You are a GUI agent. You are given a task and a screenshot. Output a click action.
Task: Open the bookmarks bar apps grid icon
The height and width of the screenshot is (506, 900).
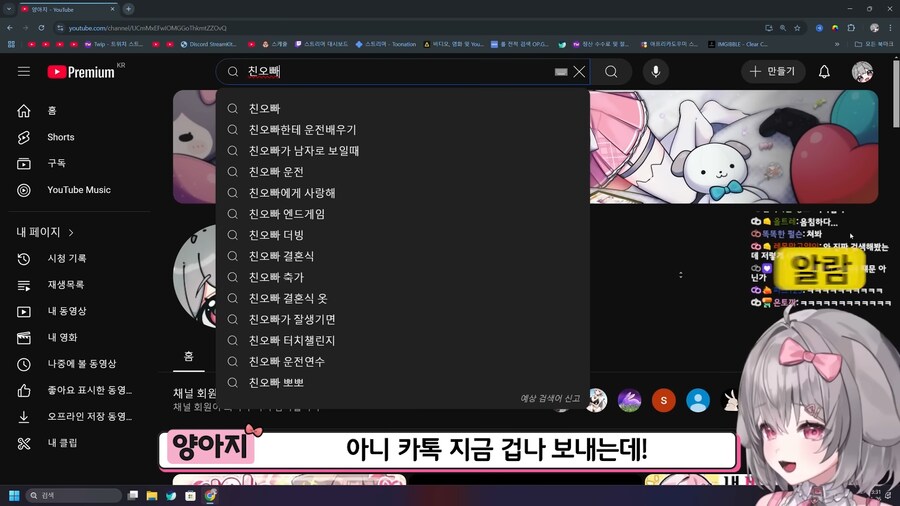coord(11,44)
